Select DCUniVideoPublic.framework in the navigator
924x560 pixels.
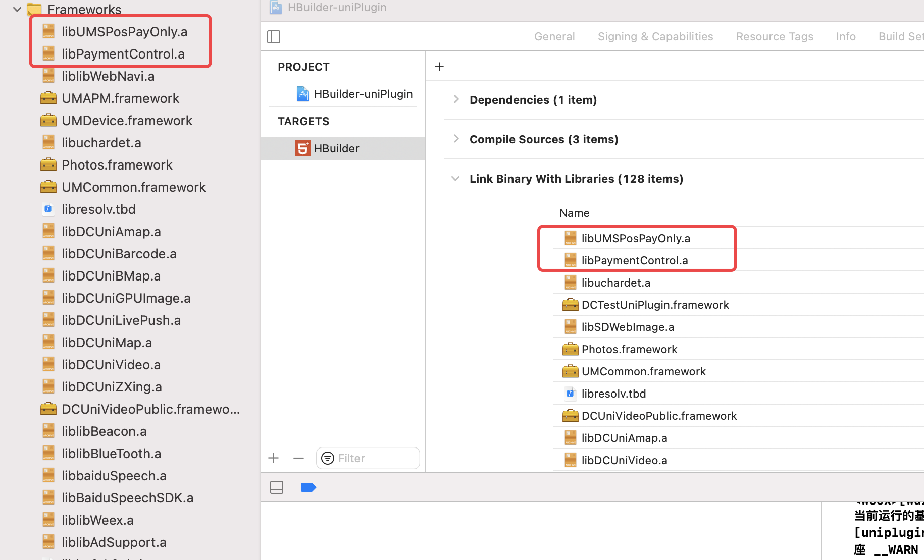point(150,409)
